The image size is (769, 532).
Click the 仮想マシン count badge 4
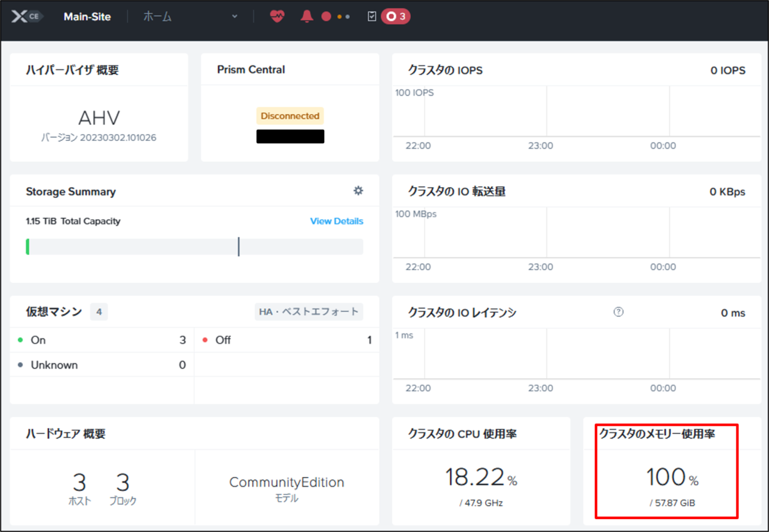(99, 312)
